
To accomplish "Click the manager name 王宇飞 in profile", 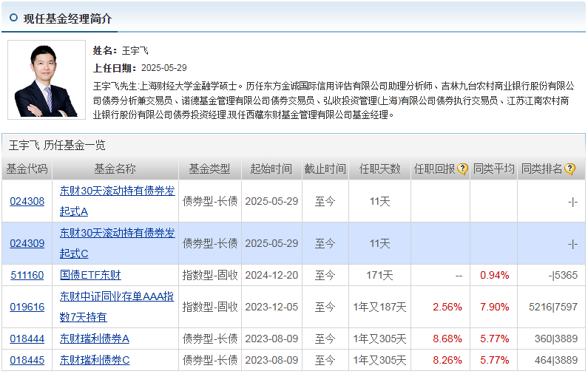I will [x=135, y=50].
